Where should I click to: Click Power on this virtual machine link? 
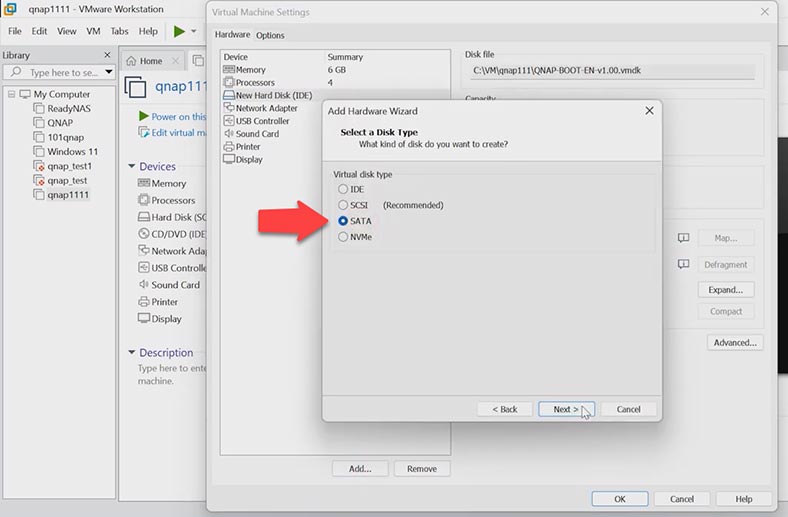point(172,117)
